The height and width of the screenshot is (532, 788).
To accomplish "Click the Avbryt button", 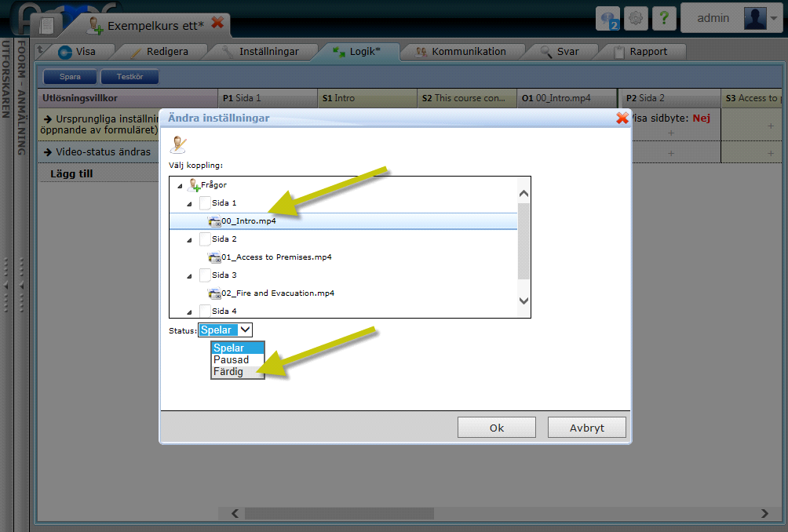I will click(x=587, y=428).
